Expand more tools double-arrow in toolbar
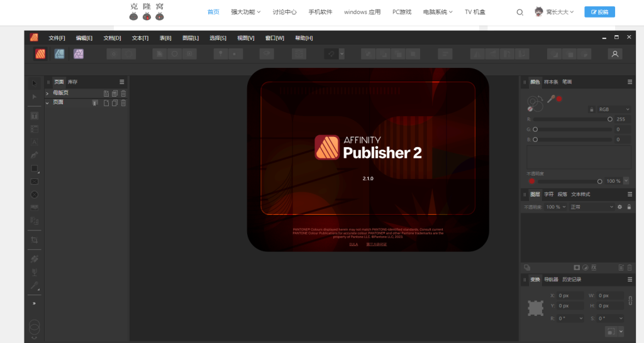 pyautogui.click(x=35, y=303)
